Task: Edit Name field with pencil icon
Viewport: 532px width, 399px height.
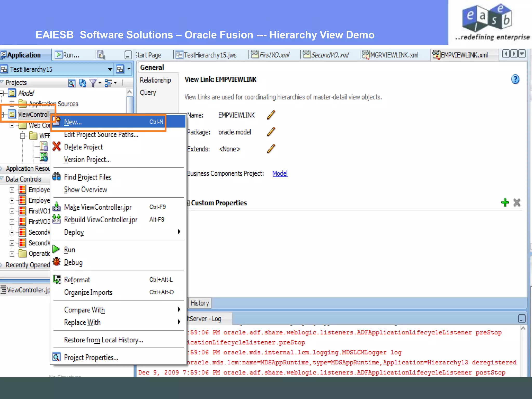Action: pyautogui.click(x=271, y=115)
